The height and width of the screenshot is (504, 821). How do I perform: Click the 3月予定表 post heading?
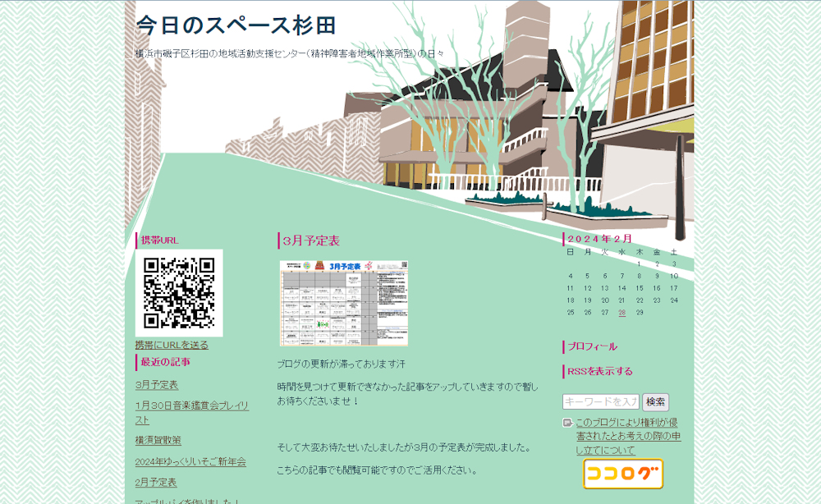311,241
